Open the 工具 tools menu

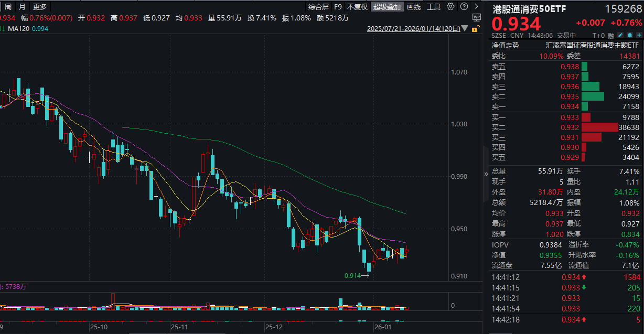tap(434, 7)
